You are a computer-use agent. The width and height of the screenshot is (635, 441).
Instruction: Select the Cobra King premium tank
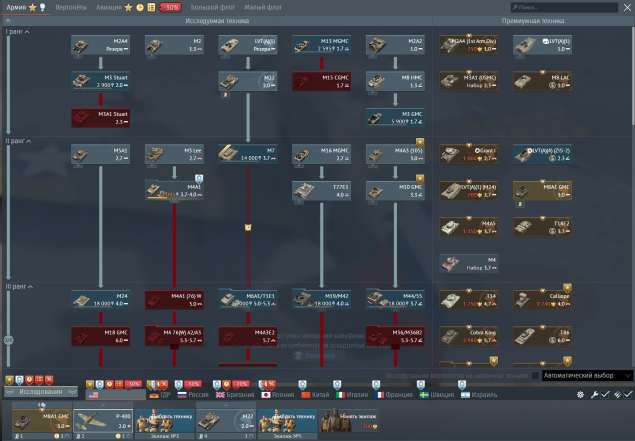(x=469, y=337)
